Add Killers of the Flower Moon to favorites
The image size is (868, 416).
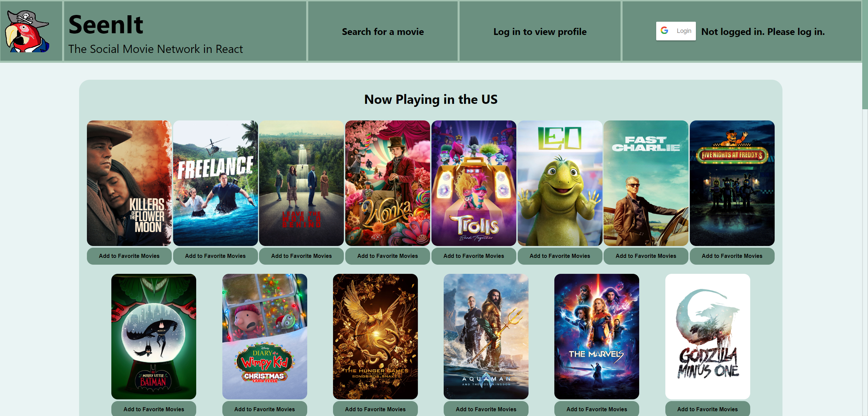coord(129,256)
